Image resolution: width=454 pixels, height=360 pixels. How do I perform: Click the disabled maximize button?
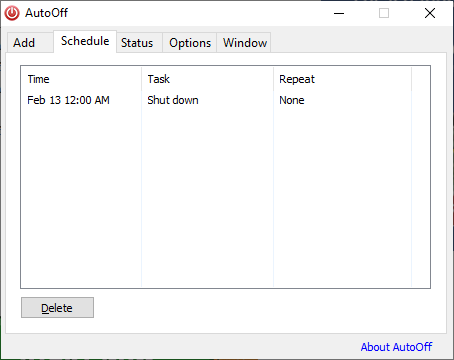pyautogui.click(x=384, y=13)
